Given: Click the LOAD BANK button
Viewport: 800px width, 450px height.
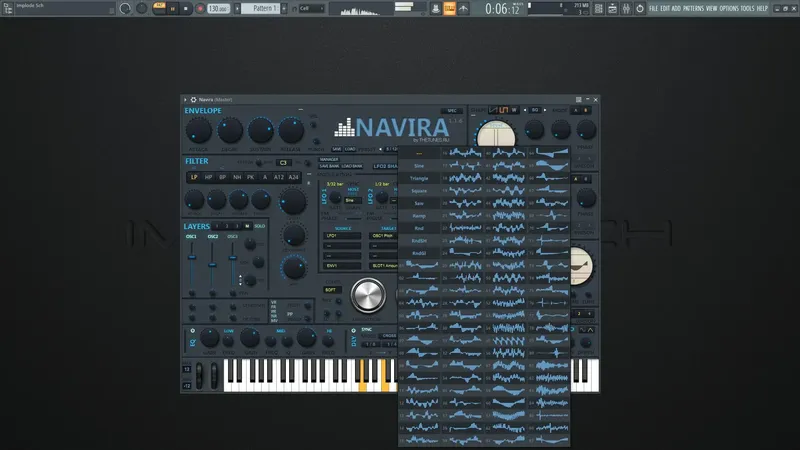Looking at the screenshot, I should point(352,166).
